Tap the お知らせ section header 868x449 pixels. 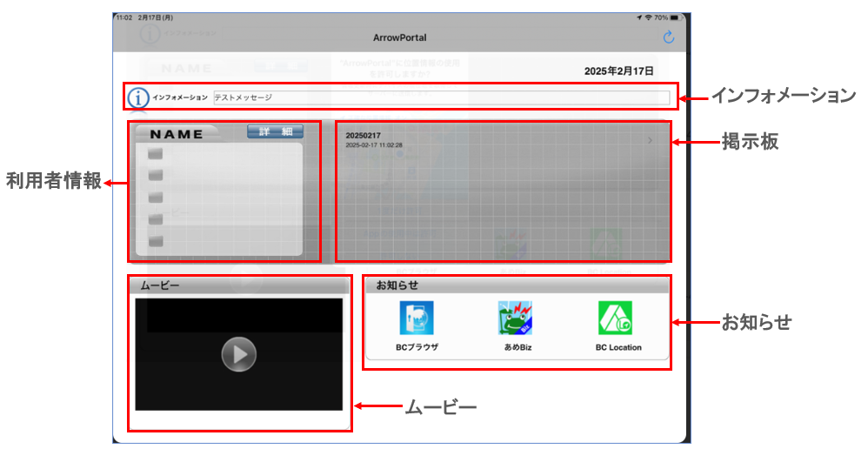pyautogui.click(x=517, y=285)
